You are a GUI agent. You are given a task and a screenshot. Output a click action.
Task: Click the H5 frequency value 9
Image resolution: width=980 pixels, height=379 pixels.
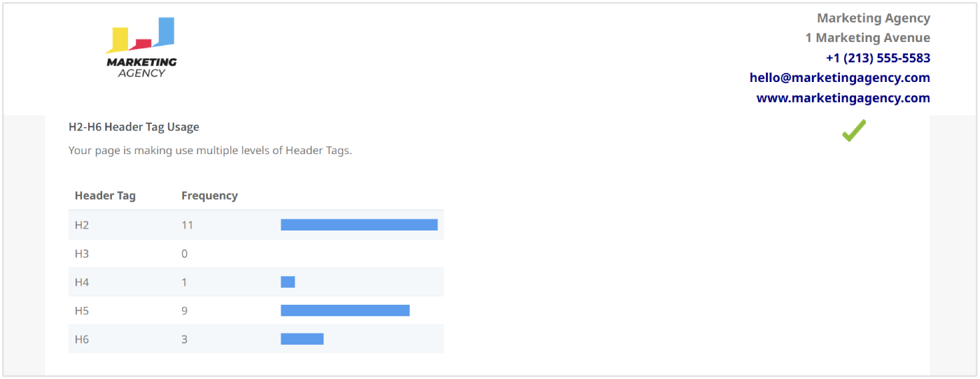185,310
